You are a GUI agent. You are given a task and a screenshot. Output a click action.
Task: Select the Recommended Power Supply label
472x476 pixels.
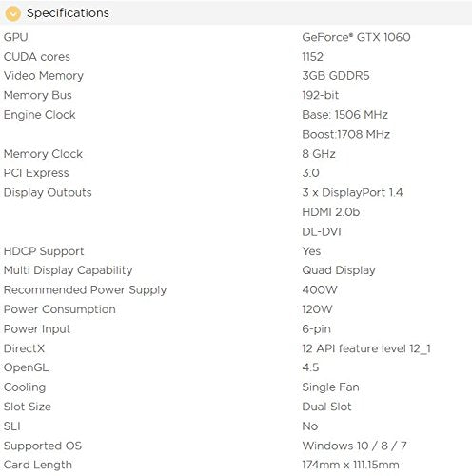coord(85,290)
